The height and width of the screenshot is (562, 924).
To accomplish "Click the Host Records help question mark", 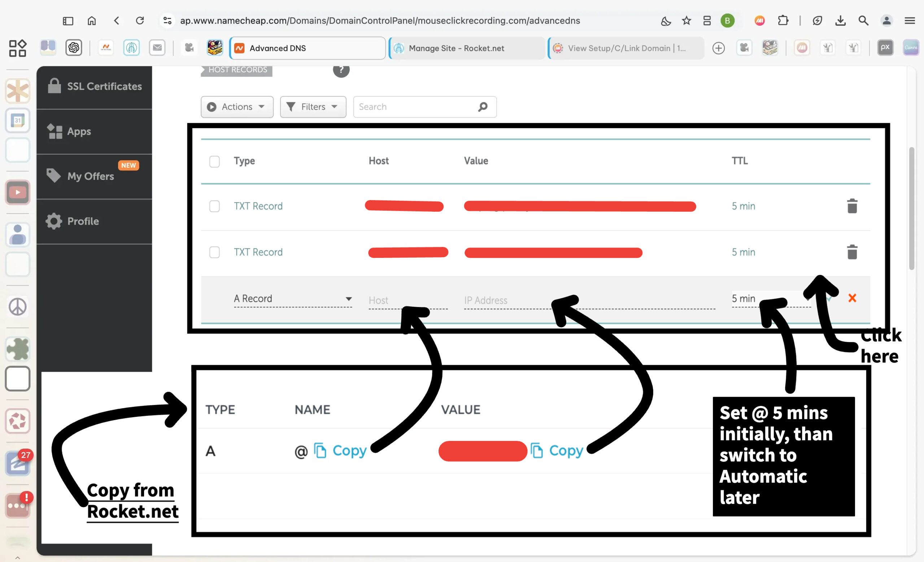I will pyautogui.click(x=341, y=70).
